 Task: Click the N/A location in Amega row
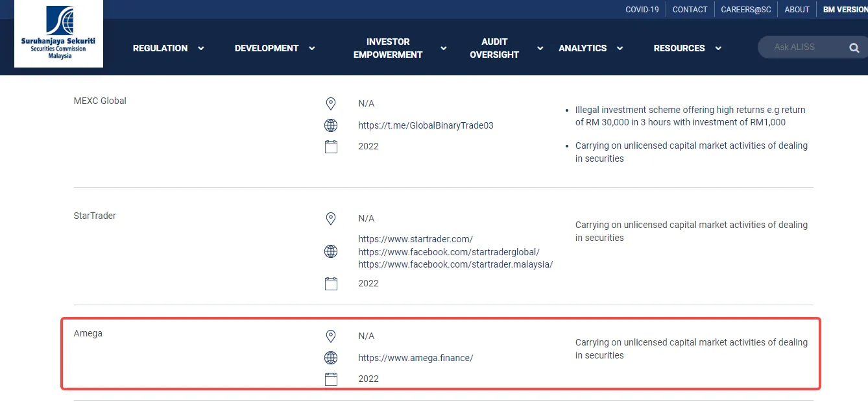[367, 336]
